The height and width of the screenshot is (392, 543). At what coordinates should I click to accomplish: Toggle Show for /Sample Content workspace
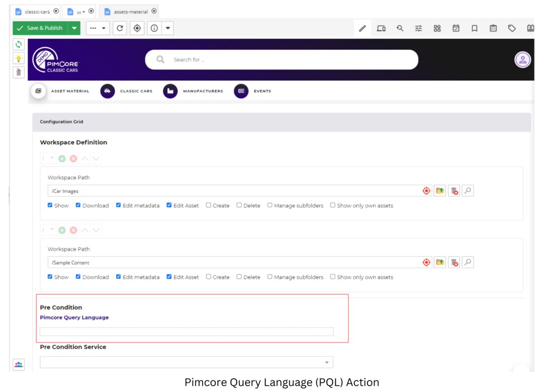[x=50, y=277]
